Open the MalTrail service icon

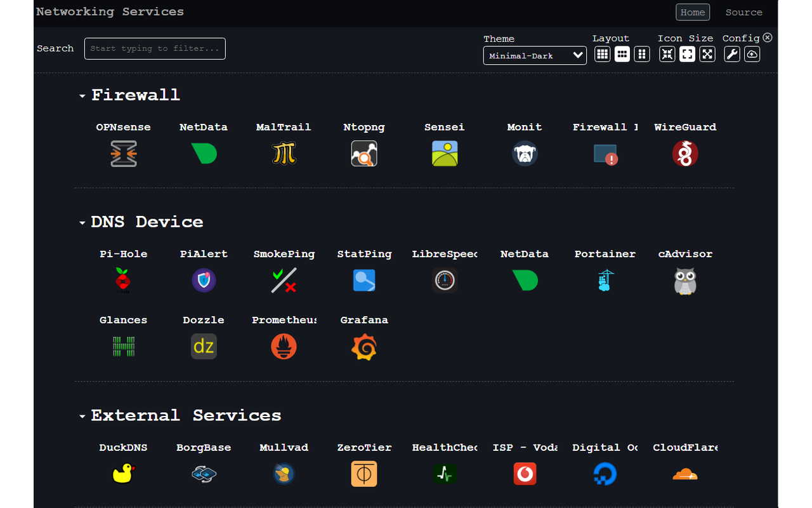(x=284, y=154)
